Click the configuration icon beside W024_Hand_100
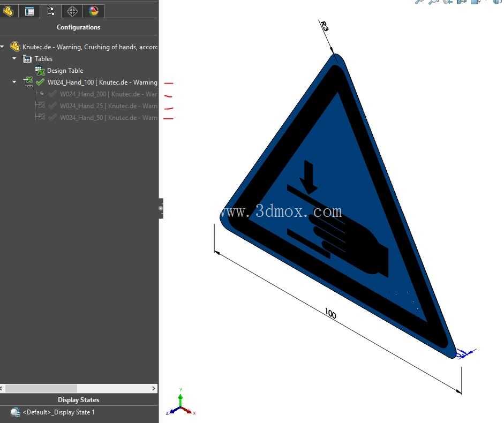This screenshot has height=423, width=504. pyautogui.click(x=28, y=82)
